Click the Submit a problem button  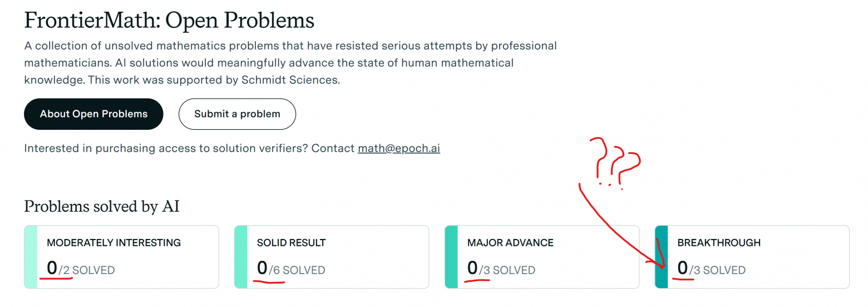(237, 114)
